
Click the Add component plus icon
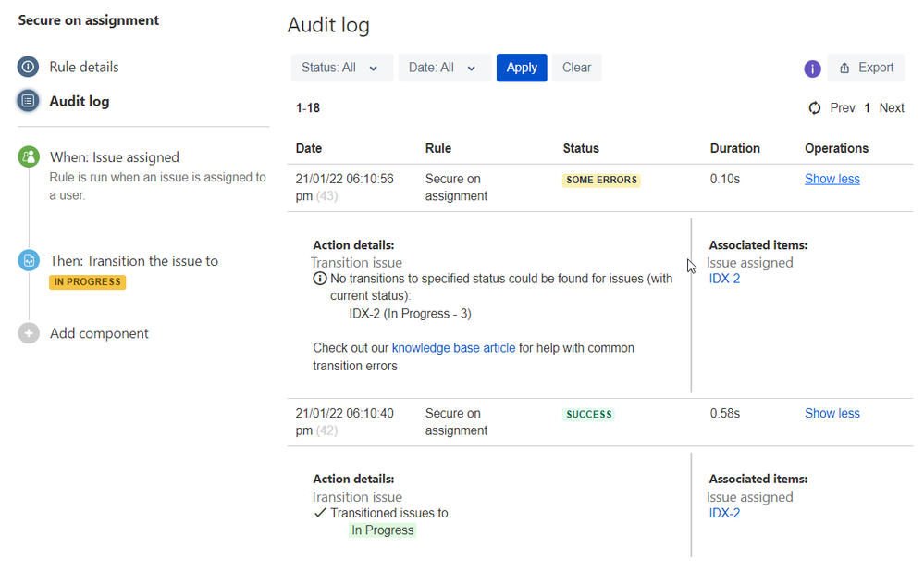click(x=29, y=333)
